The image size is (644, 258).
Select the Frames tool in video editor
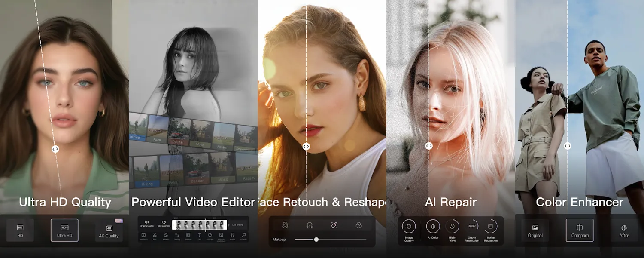(188, 235)
